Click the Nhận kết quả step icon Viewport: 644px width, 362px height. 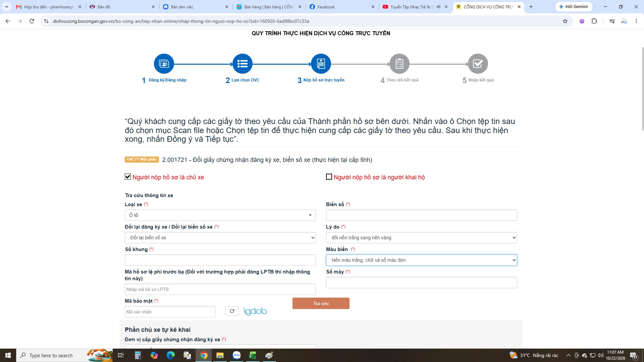point(478,64)
